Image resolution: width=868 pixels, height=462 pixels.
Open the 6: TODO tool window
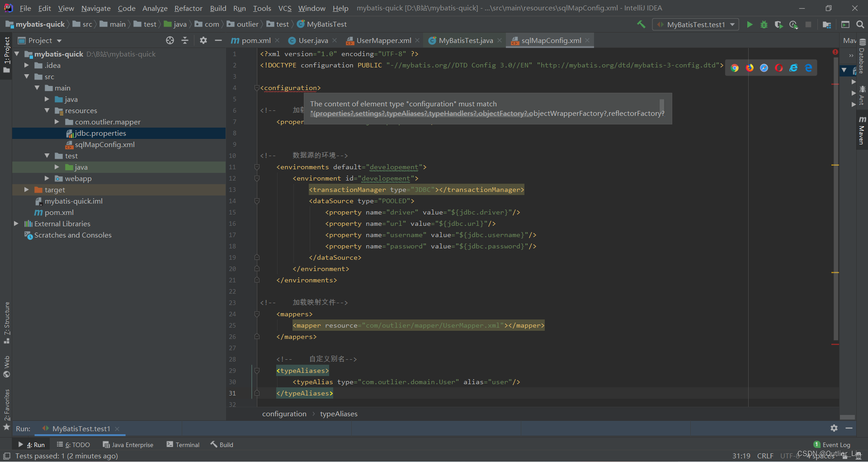click(x=74, y=445)
